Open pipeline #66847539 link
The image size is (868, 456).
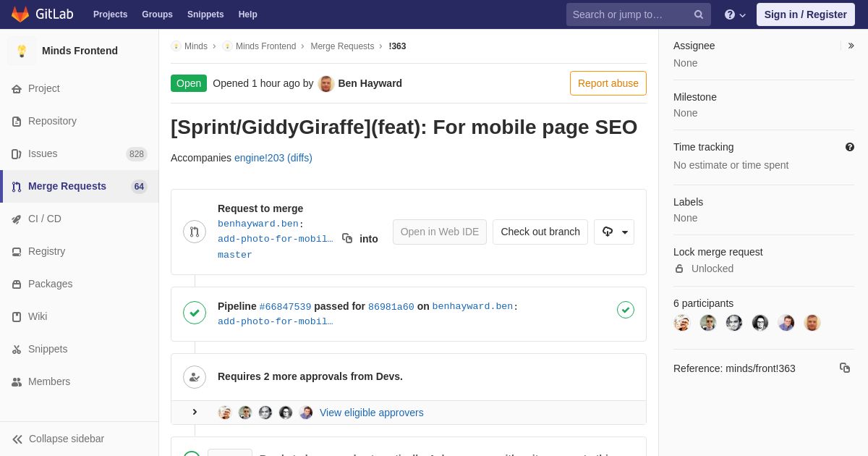[285, 307]
